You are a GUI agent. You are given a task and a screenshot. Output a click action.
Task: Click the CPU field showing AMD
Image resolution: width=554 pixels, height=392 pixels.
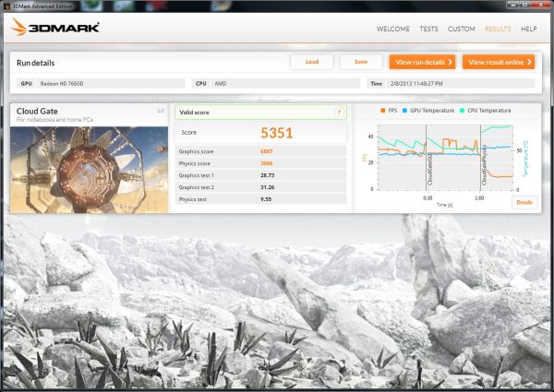coord(276,84)
